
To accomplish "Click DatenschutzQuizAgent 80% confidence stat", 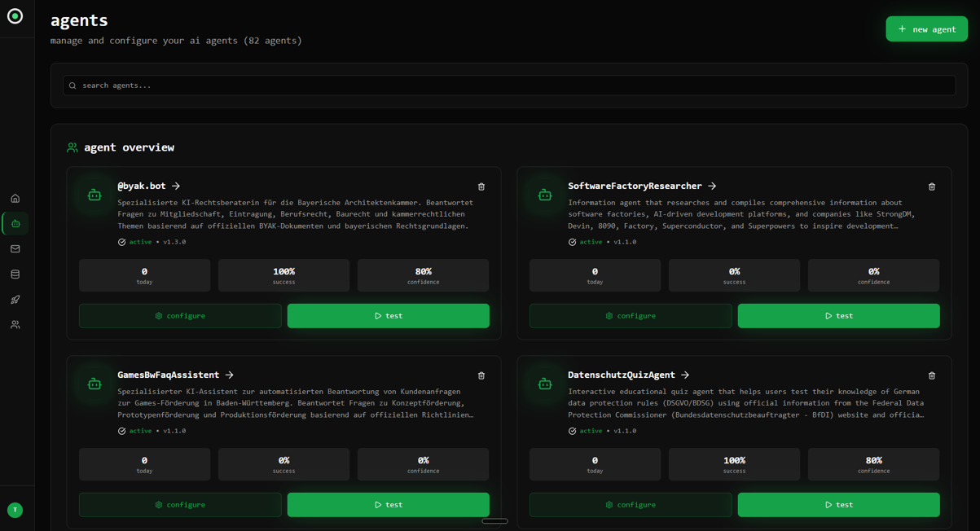I will coord(873,464).
